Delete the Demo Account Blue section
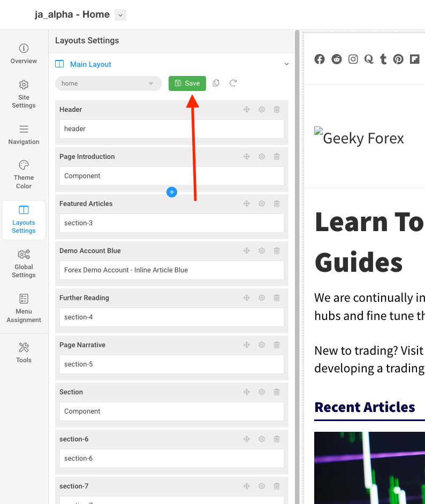This screenshot has height=504, width=425. (277, 251)
